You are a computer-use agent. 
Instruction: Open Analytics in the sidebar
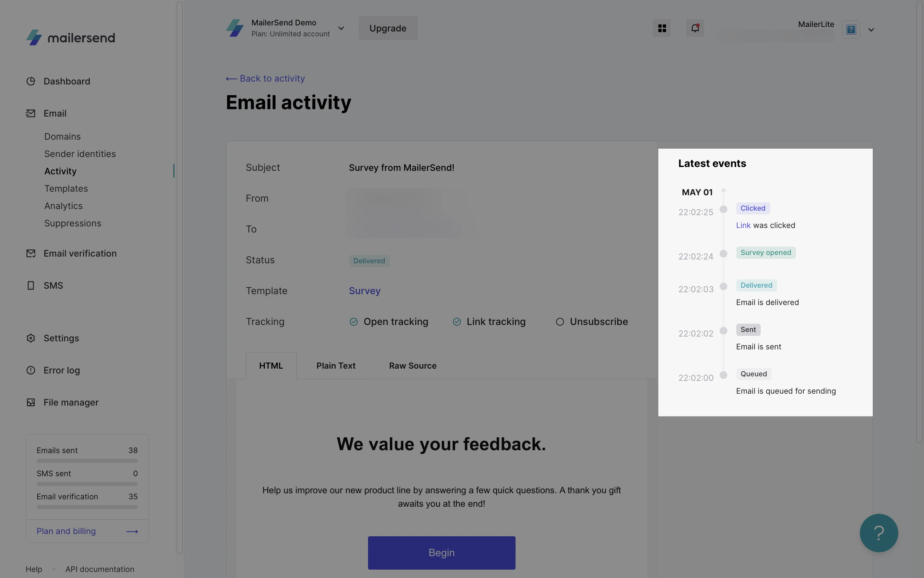click(x=64, y=206)
